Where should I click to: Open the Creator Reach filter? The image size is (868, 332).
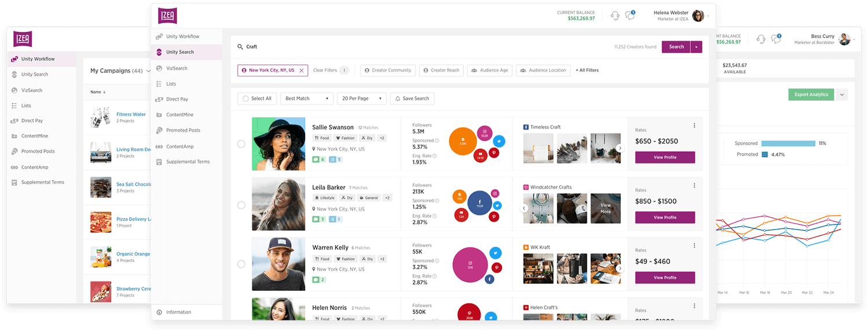click(x=441, y=71)
